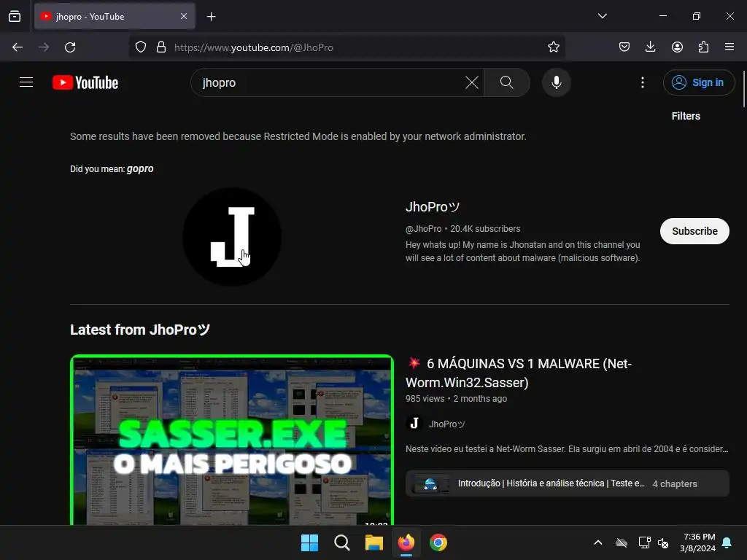Click the Restricted Mode notice text
This screenshot has width=747, height=560.
pyautogui.click(x=298, y=136)
